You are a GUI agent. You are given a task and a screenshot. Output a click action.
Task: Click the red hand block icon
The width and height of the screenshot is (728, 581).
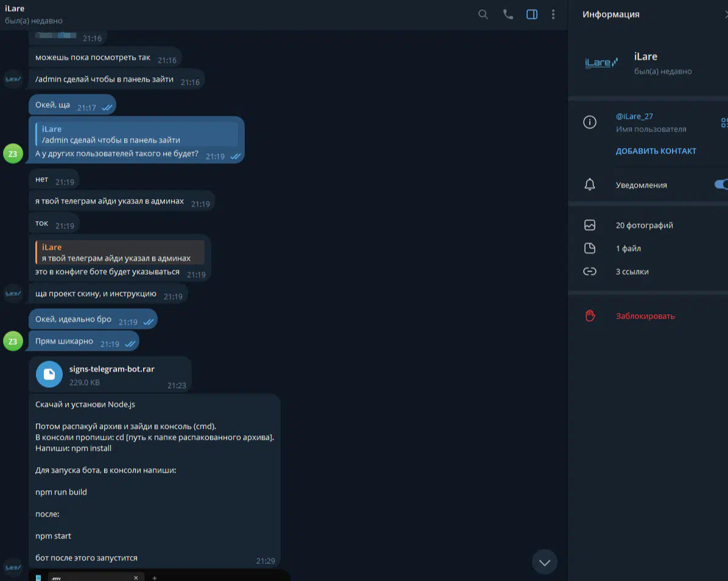[x=590, y=316]
